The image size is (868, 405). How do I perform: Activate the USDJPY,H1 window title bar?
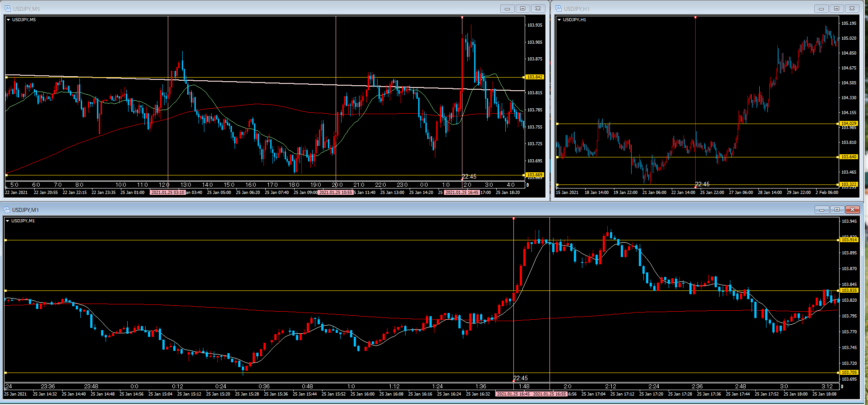677,9
